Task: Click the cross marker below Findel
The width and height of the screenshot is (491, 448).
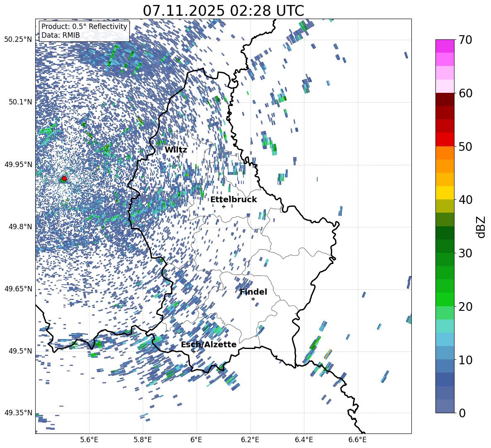Action: pyautogui.click(x=253, y=299)
